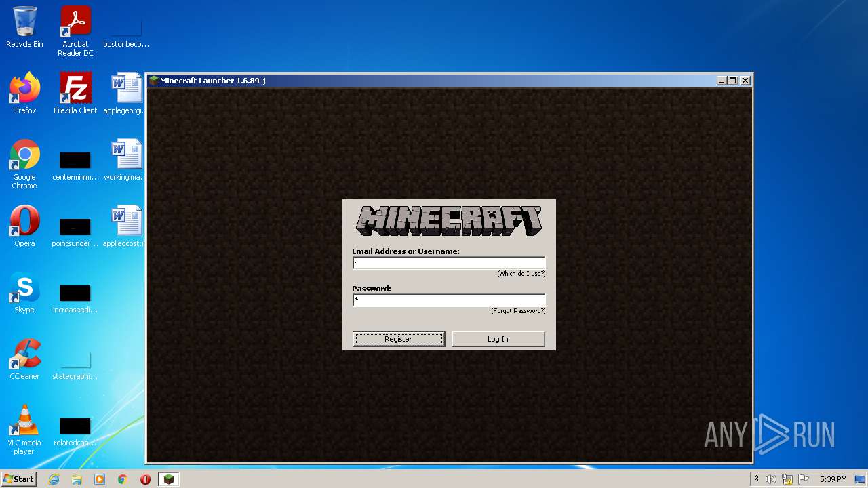
Task: Open Windows Media Player in taskbar
Action: point(100,479)
